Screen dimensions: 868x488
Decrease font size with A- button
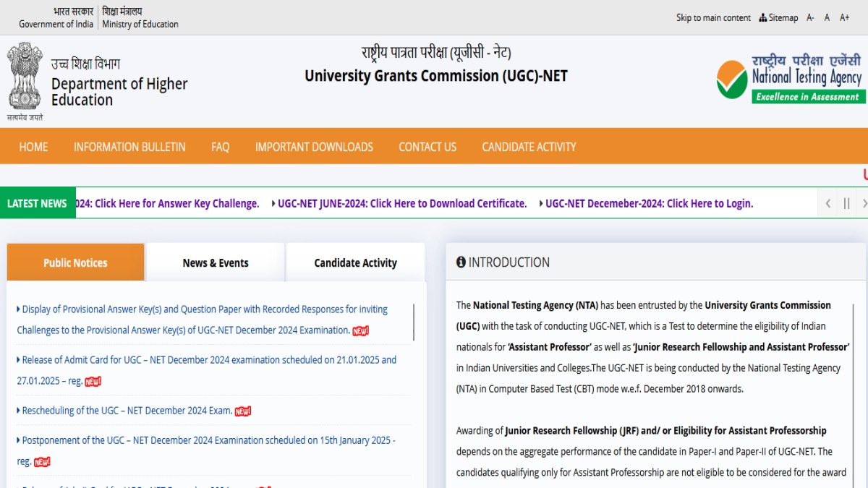810,17
